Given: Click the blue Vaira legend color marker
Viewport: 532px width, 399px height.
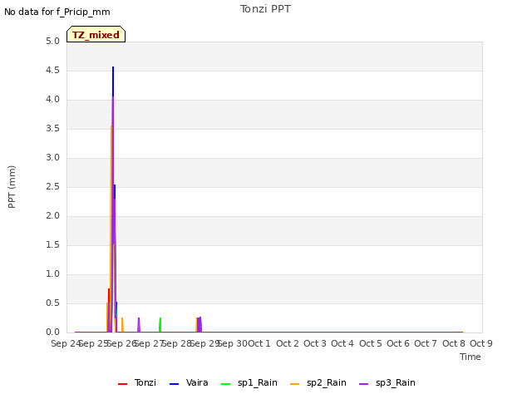Looking at the screenshot, I should click(174, 384).
